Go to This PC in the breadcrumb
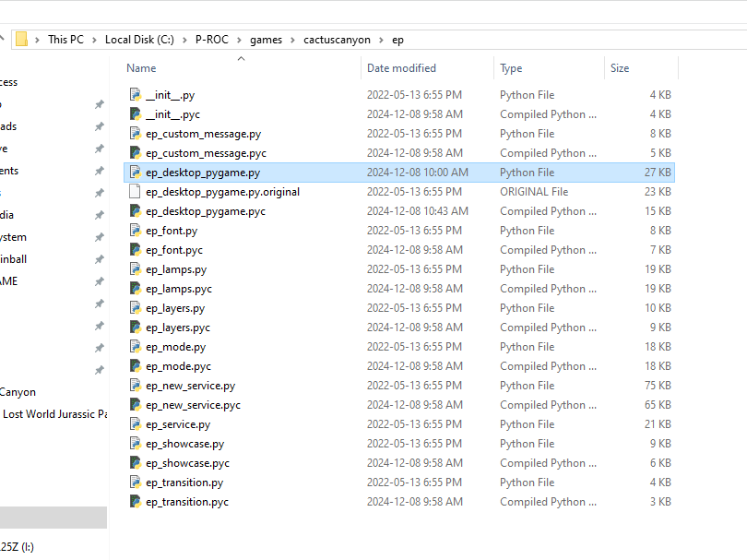 click(65, 40)
